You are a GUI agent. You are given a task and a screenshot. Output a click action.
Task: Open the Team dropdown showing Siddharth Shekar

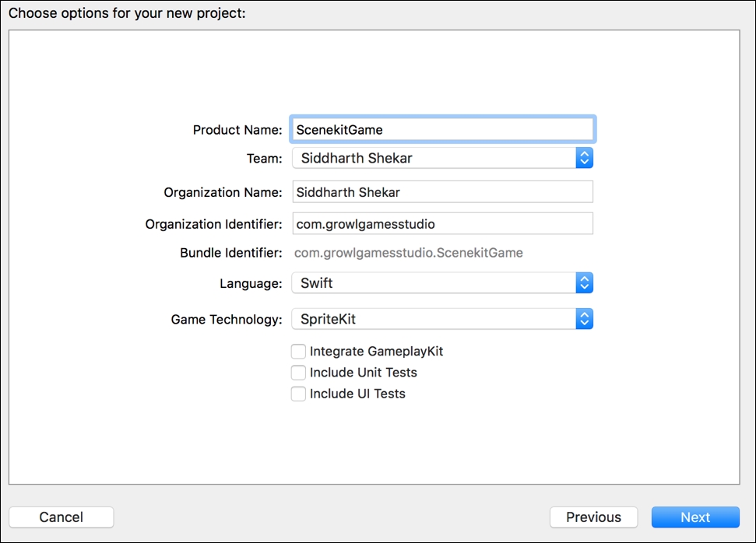(x=433, y=158)
